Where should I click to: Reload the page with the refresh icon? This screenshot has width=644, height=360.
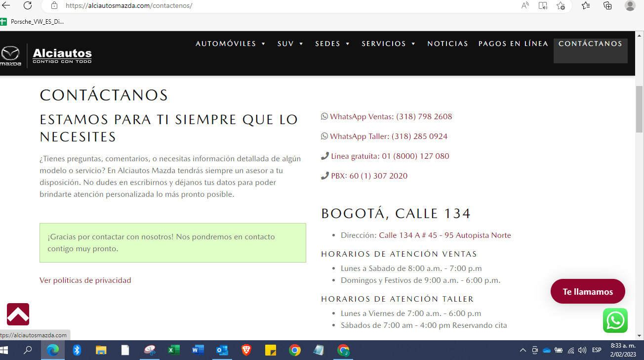click(x=28, y=5)
